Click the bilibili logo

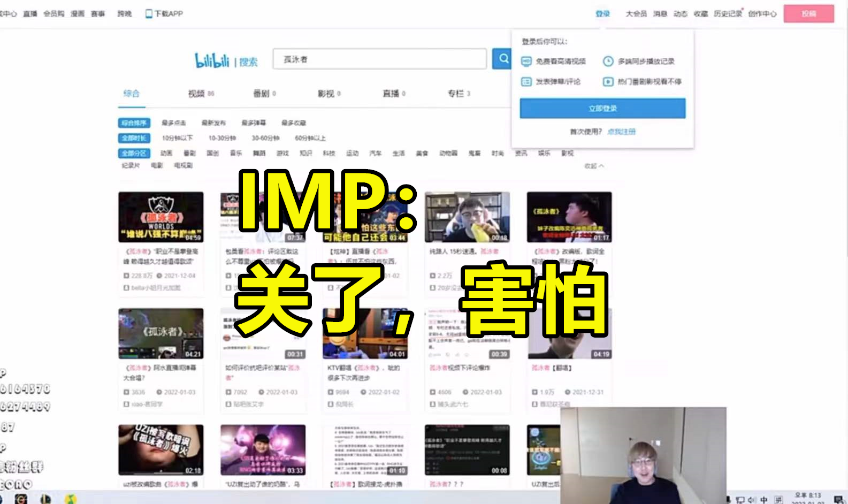[212, 60]
